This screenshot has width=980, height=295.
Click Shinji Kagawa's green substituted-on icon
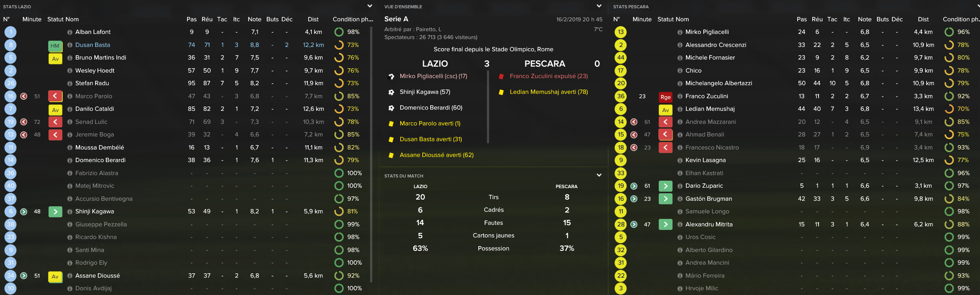coord(55,212)
